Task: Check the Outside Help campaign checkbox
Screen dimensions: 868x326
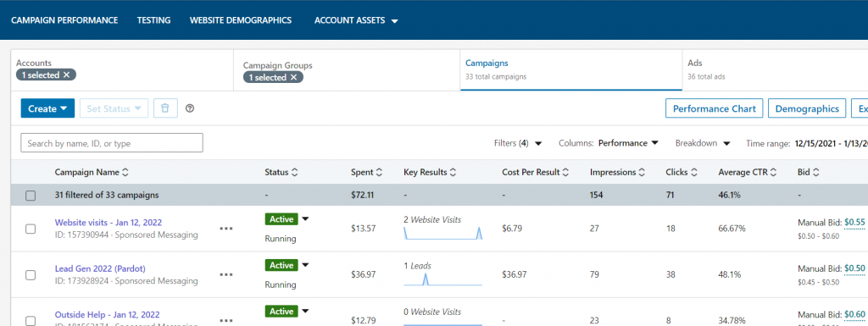Action: pyautogui.click(x=31, y=320)
